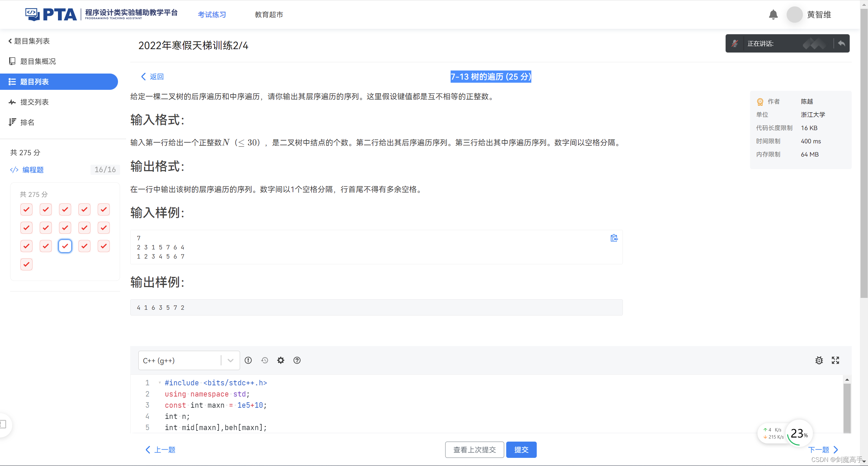
Task: Click the exclamation mark info icon
Action: tap(248, 360)
